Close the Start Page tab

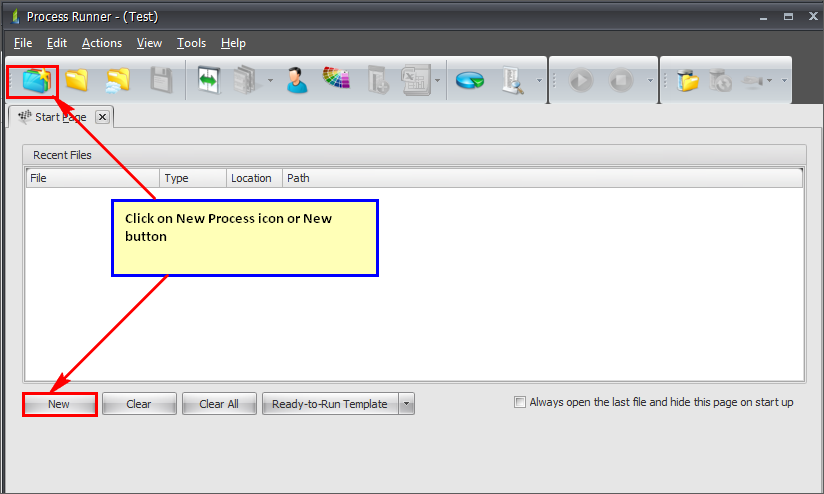(102, 117)
